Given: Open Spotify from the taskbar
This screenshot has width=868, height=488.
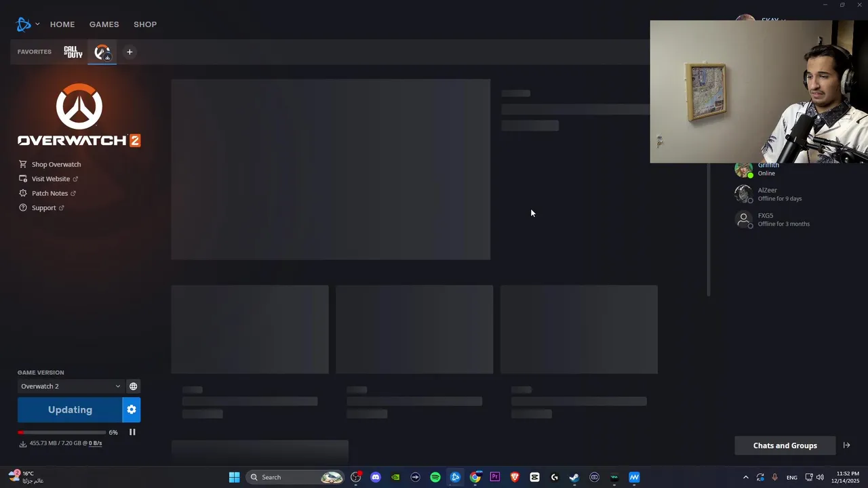Looking at the screenshot, I should point(435,477).
